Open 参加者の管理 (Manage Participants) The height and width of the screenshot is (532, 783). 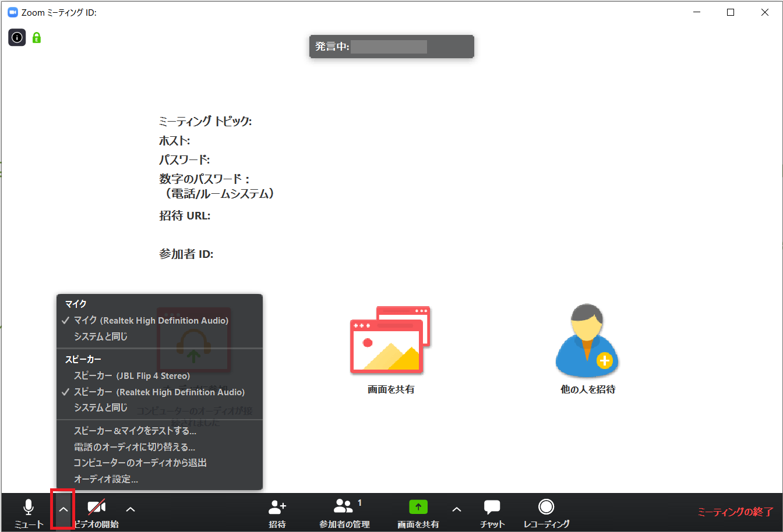(x=345, y=511)
